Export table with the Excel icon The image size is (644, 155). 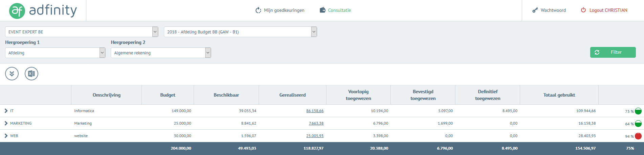pyautogui.click(x=31, y=74)
